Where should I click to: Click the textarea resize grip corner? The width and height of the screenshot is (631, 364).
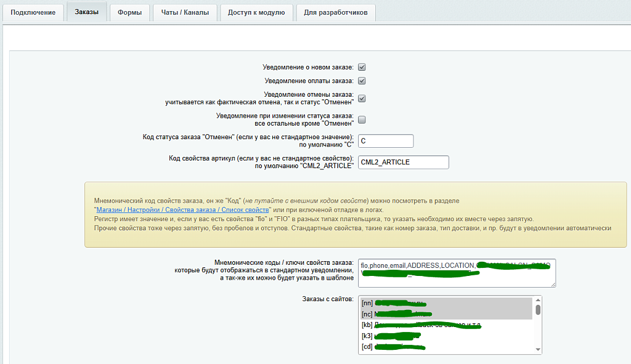pos(553,285)
